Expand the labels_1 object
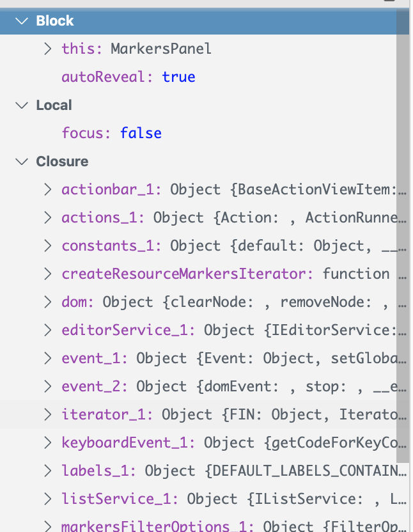Viewport: 413px width, 532px height. 47,471
